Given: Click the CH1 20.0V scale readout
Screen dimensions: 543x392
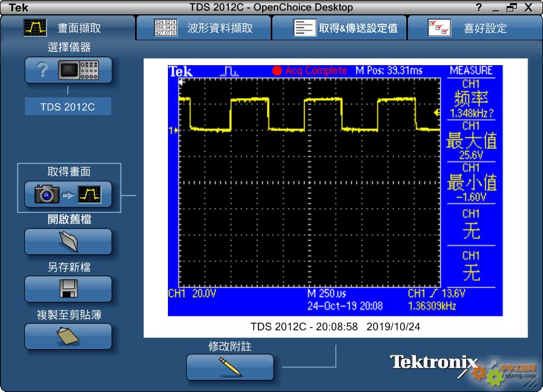Looking at the screenshot, I should pos(192,293).
